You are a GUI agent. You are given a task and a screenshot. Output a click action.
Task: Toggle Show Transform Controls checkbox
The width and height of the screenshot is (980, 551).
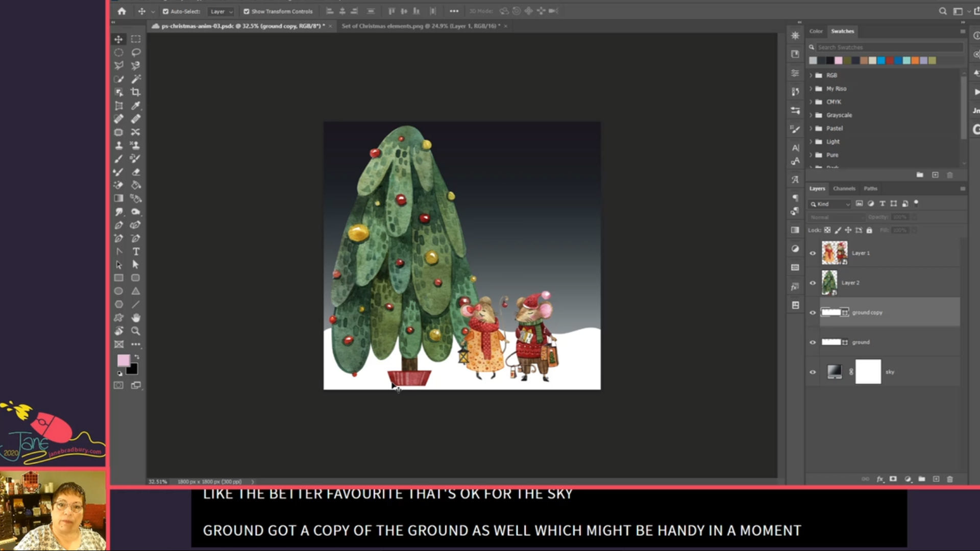tap(247, 11)
